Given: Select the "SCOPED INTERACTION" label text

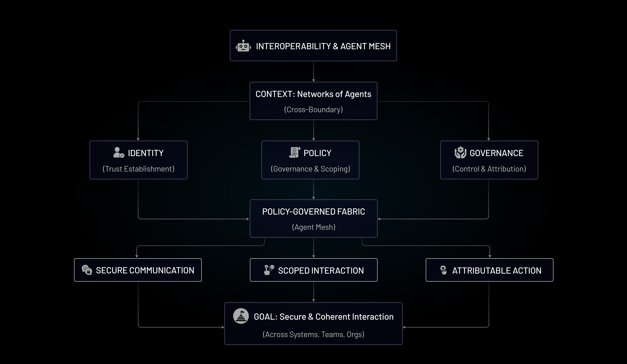Looking at the screenshot, I should 321,271.
